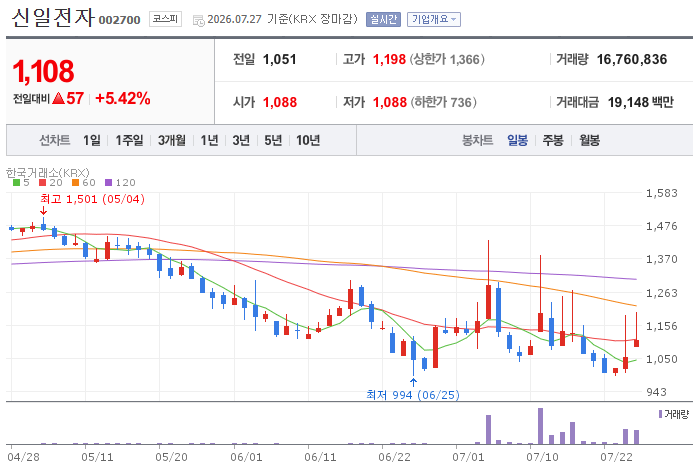Viewport: 693px width, 469px height.
Task: Click the 한국거래소(KRX) chart label
Action: (47, 172)
